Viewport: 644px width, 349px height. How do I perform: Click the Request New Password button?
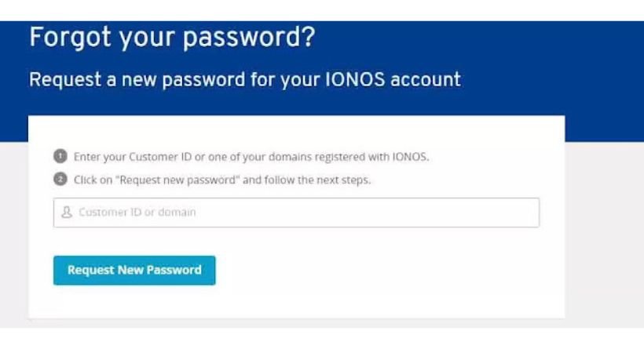point(134,271)
